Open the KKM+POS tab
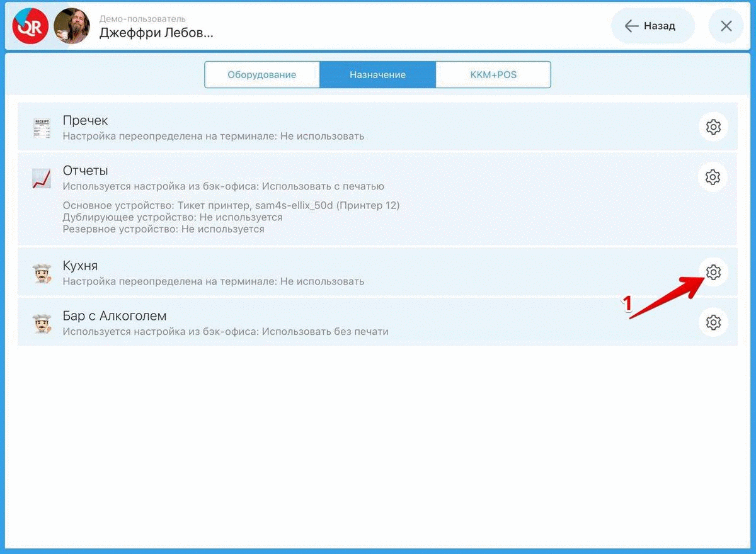This screenshot has height=554, width=756. coord(493,74)
